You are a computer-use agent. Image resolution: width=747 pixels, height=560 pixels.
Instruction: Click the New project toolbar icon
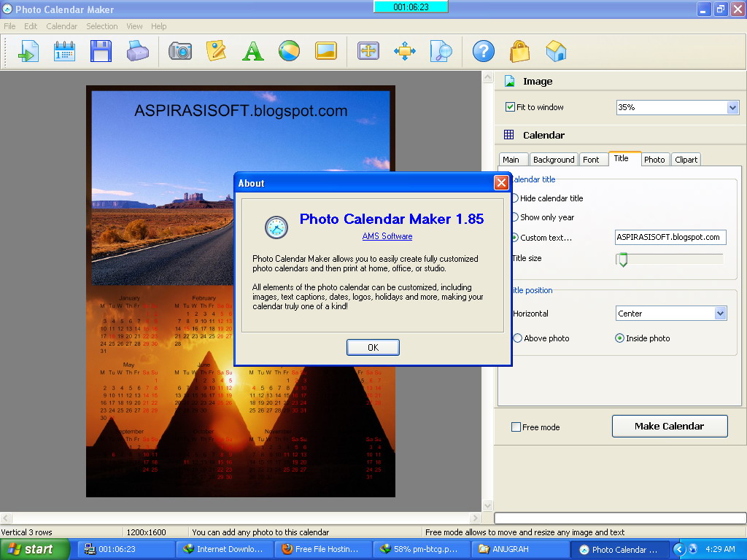[28, 52]
